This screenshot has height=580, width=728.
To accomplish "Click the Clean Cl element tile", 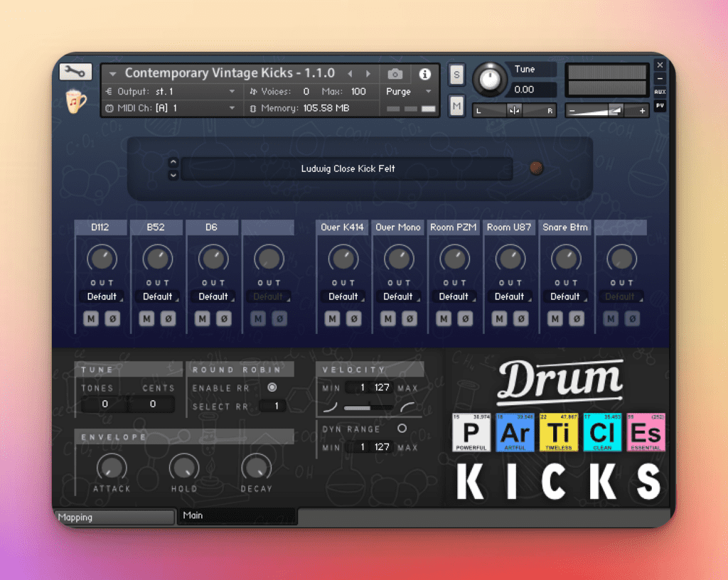I will pos(602,432).
